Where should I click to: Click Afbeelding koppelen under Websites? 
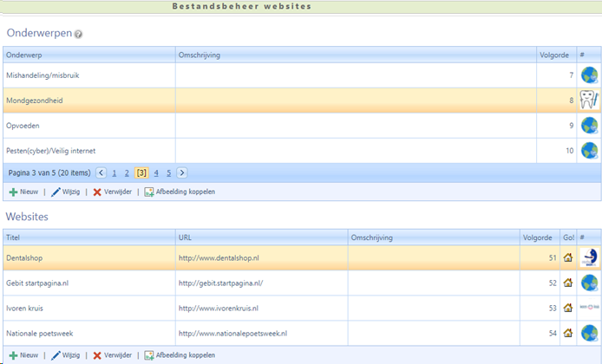coord(180,355)
